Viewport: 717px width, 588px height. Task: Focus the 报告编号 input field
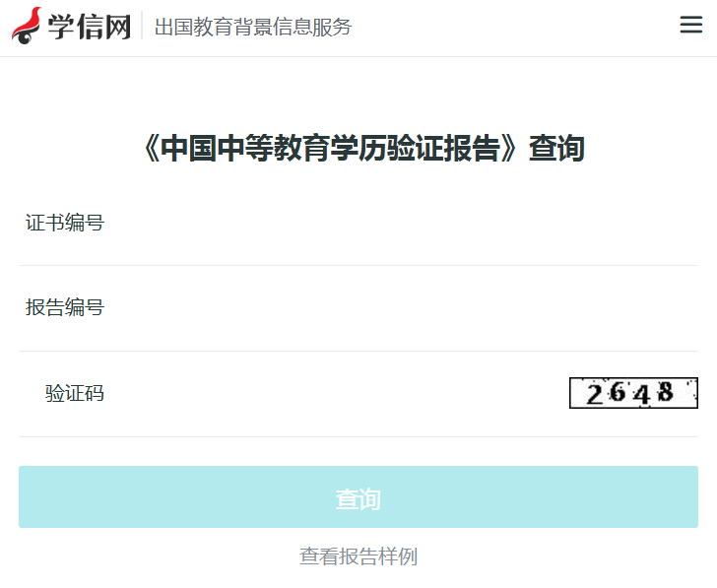(394, 308)
